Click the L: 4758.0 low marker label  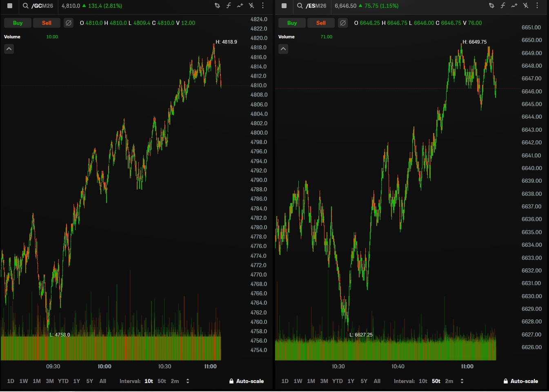[x=60, y=334]
